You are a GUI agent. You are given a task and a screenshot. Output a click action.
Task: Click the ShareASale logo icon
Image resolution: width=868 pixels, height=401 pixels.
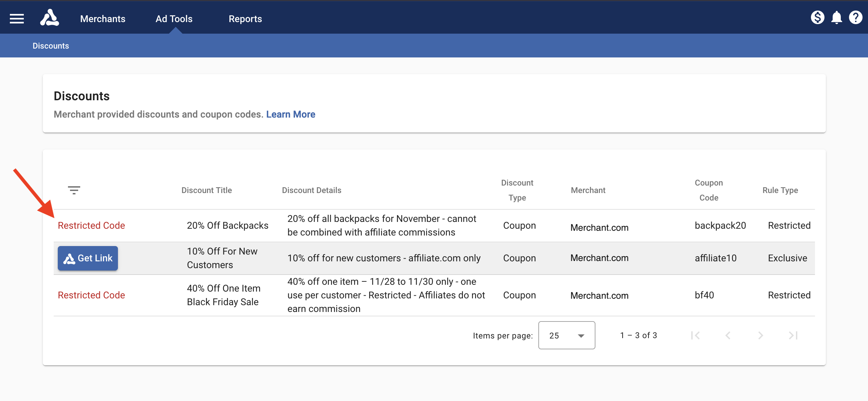(50, 18)
